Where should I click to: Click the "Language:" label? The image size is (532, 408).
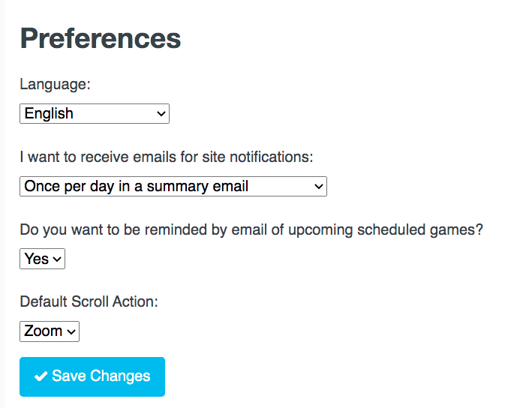(x=55, y=84)
